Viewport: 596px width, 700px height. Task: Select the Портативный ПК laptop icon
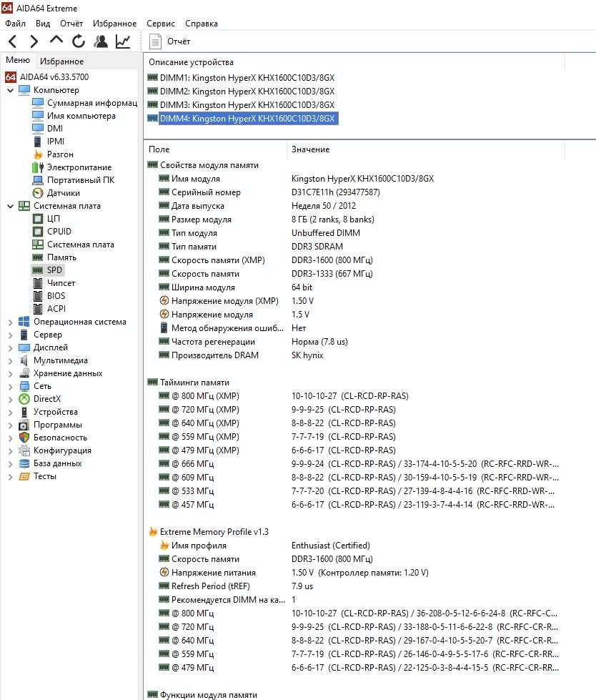click(x=38, y=180)
